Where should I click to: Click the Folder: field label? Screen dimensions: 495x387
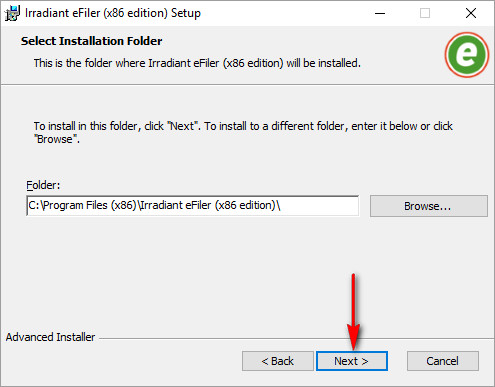click(43, 185)
